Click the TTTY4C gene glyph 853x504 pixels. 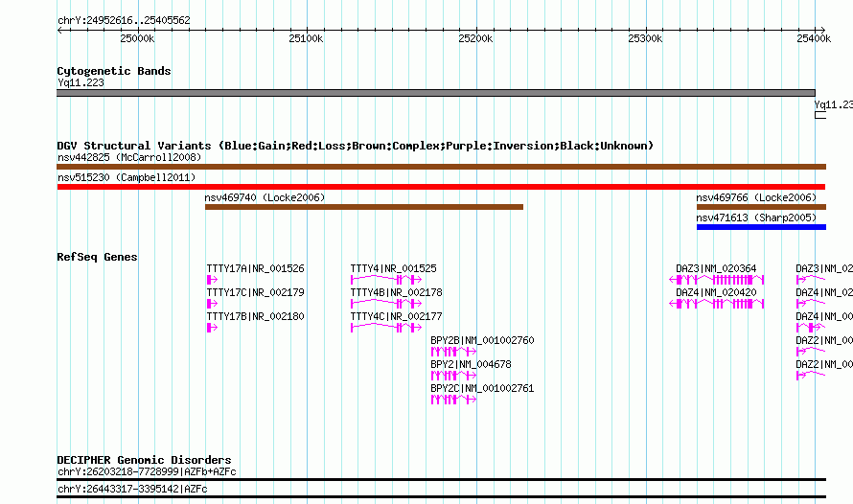pyautogui.click(x=386, y=328)
